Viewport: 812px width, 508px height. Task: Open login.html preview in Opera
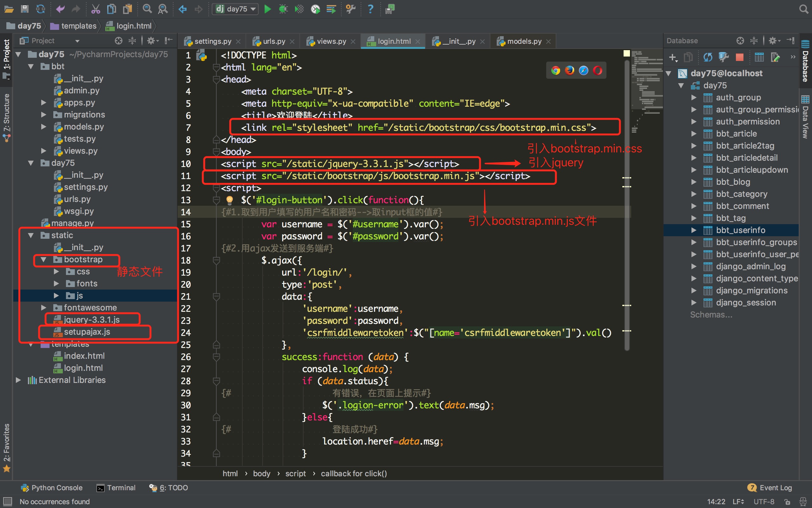598,70
